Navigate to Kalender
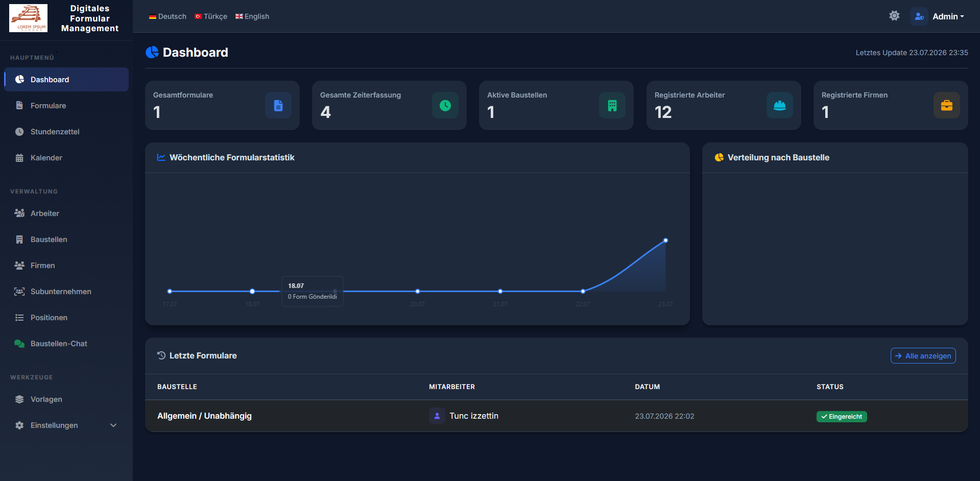The height and width of the screenshot is (481, 980). (66, 157)
